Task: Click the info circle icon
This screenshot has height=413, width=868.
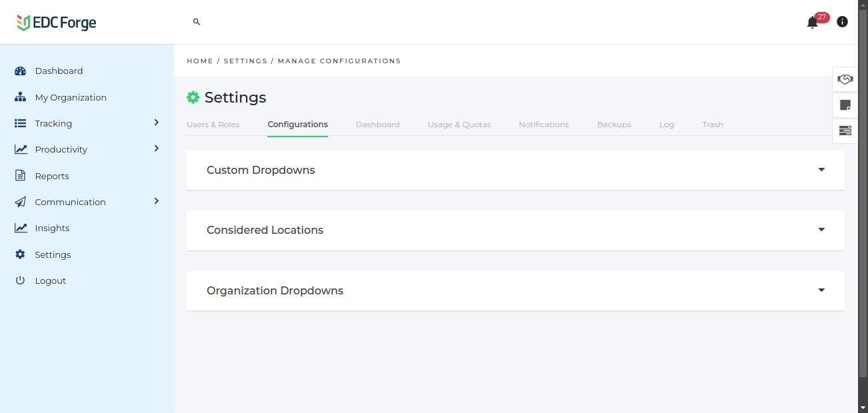Action: [842, 22]
